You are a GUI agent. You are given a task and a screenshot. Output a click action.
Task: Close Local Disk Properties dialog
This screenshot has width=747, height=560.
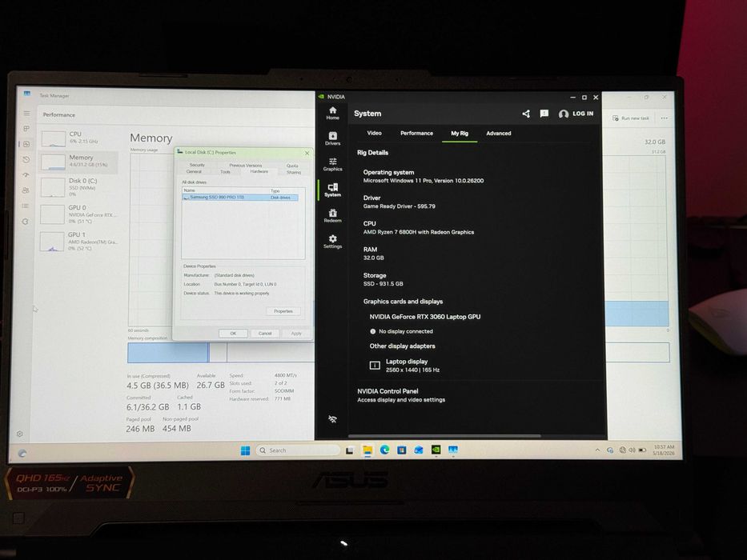(x=307, y=153)
